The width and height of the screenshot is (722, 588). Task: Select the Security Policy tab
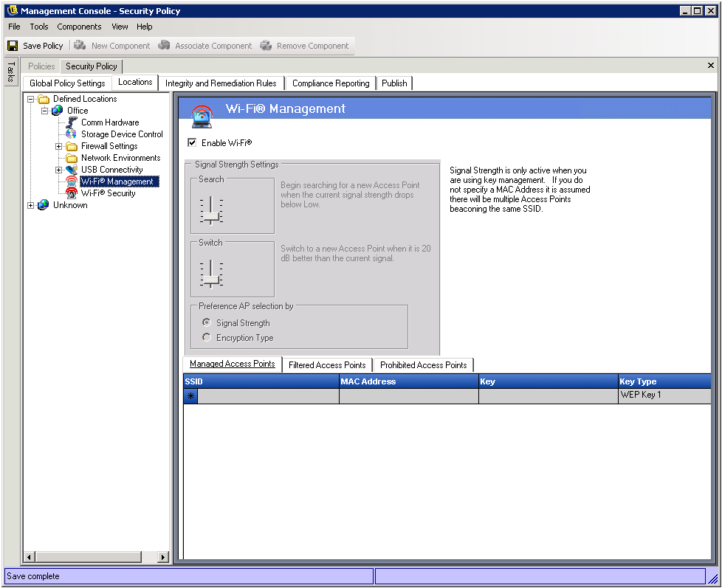click(91, 66)
